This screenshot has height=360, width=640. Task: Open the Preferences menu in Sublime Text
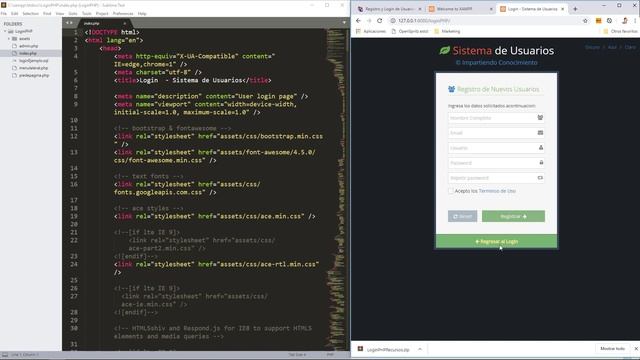pos(123,13)
